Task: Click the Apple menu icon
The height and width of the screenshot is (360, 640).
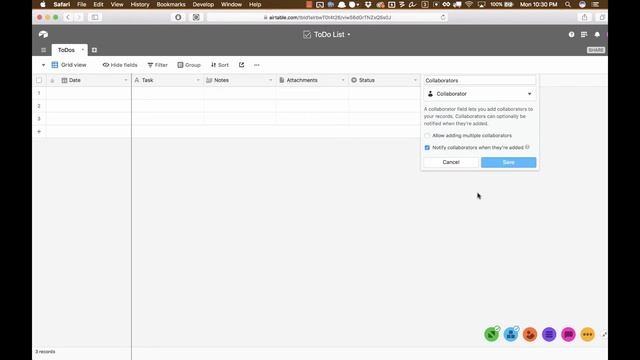Action: [43, 4]
